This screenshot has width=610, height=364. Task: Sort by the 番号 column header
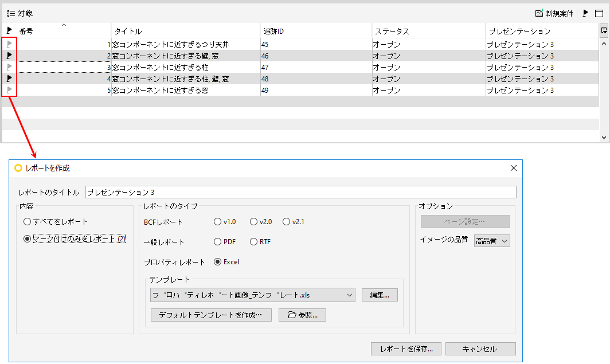[64, 31]
